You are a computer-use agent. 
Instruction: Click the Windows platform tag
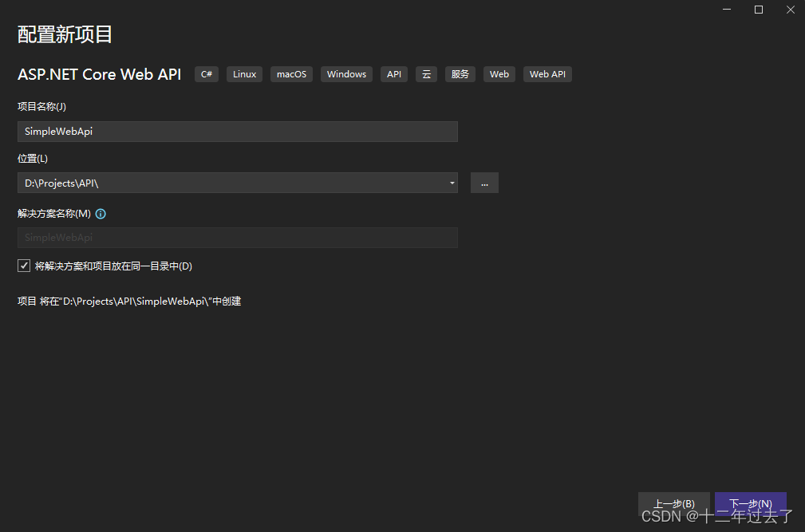[345, 73]
